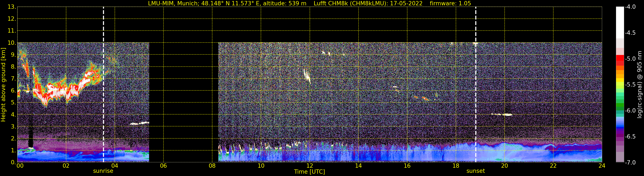The height and width of the screenshot is (176, 644).
Task: Click the height tick label '2.' on the y-axis
Action: pos(13,139)
